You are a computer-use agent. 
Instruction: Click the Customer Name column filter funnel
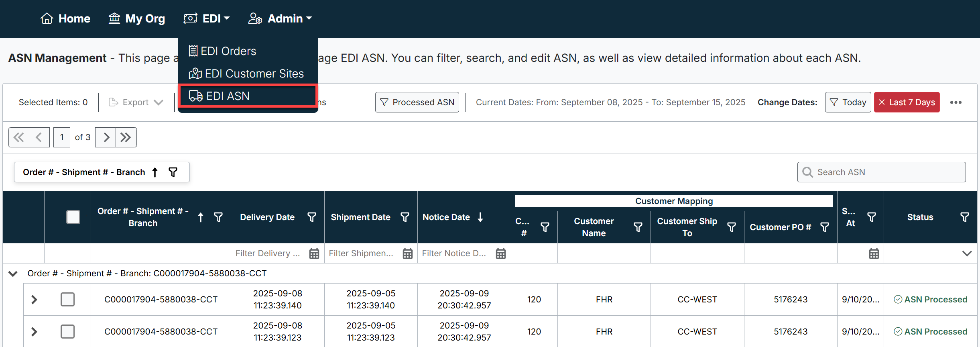(x=638, y=227)
